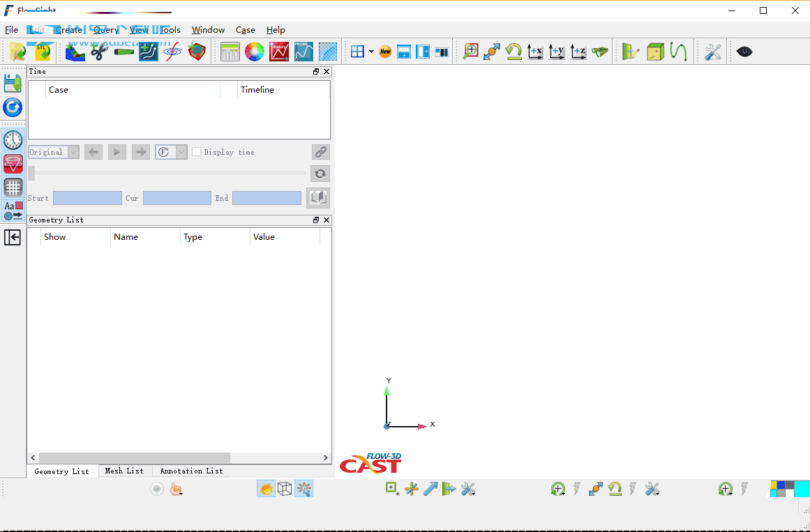Open the Original dropdown in Time panel
This screenshot has width=810, height=532.
click(54, 152)
